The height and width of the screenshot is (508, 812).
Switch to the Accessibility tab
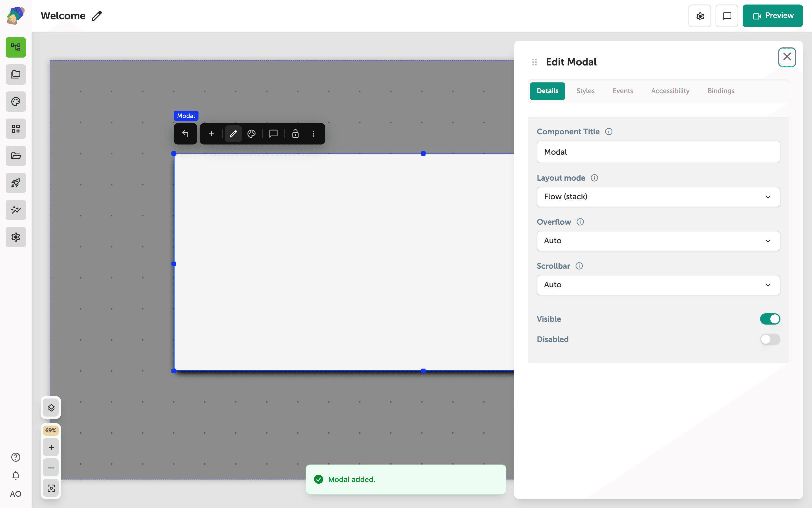670,91
